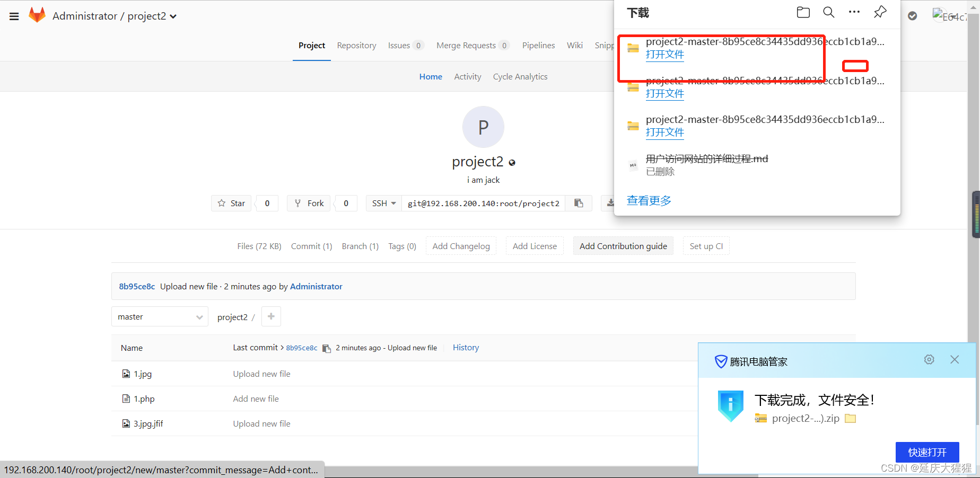Open 'Upload new file' commit message for 1.jpg
Image resolution: width=980 pixels, height=478 pixels.
262,374
